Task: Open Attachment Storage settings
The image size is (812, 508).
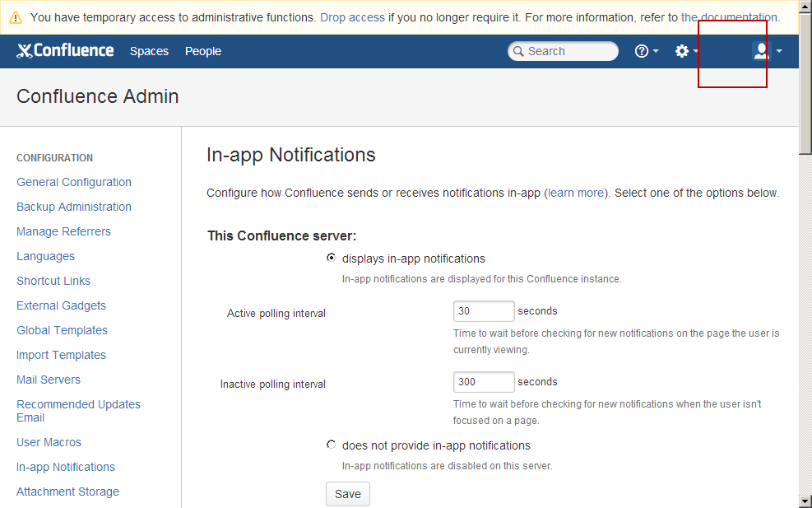Action: point(67,492)
